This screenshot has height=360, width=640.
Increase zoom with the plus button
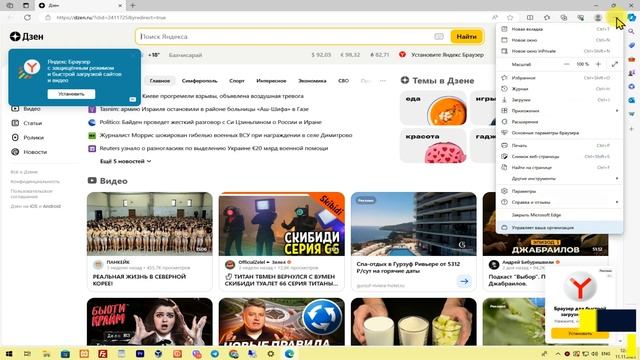click(598, 64)
